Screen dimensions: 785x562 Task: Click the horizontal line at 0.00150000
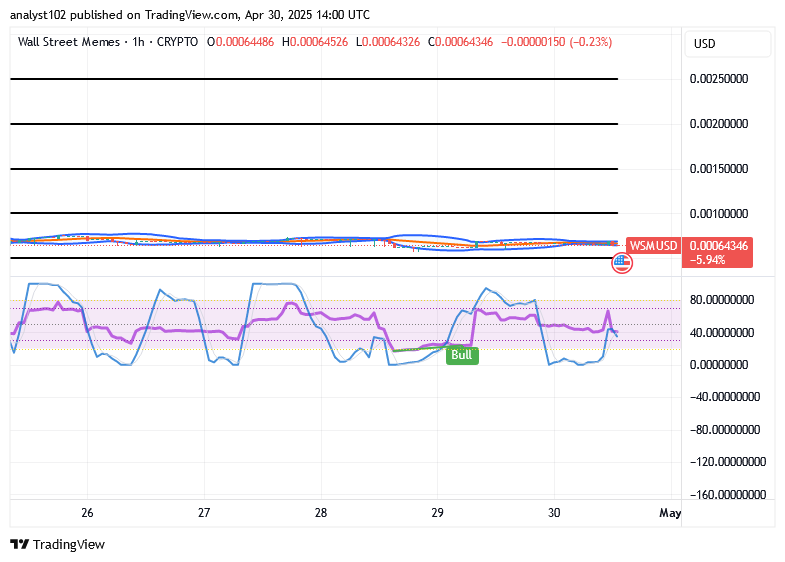click(x=314, y=169)
